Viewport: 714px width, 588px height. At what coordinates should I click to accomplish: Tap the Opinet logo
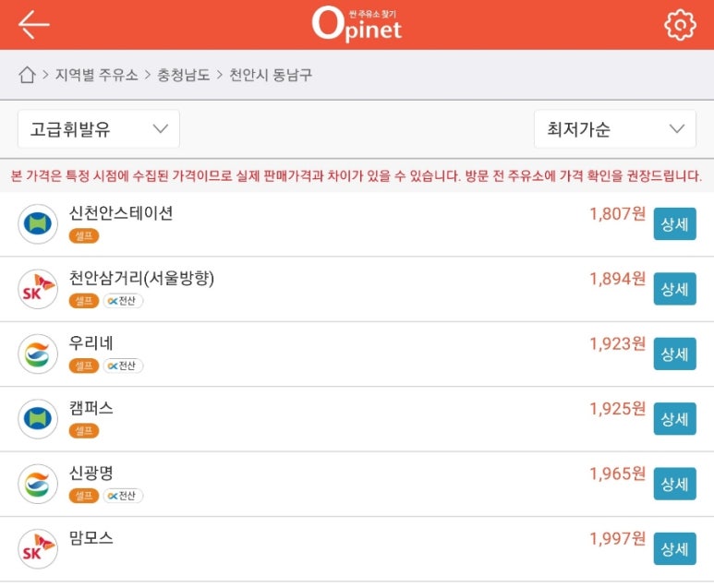[x=357, y=24]
